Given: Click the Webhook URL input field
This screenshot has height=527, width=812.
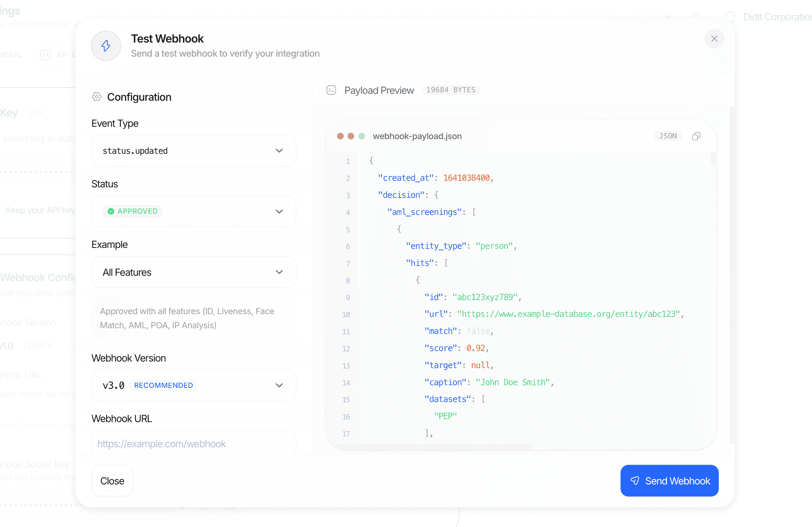Looking at the screenshot, I should click(x=194, y=443).
